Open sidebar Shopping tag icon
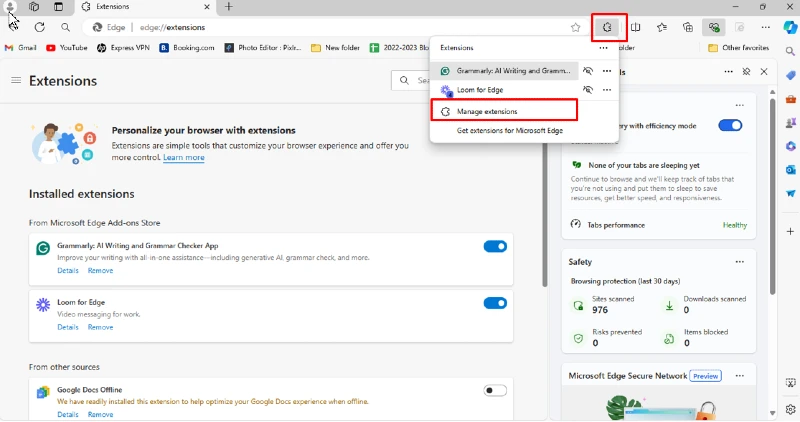 pyautogui.click(x=790, y=75)
